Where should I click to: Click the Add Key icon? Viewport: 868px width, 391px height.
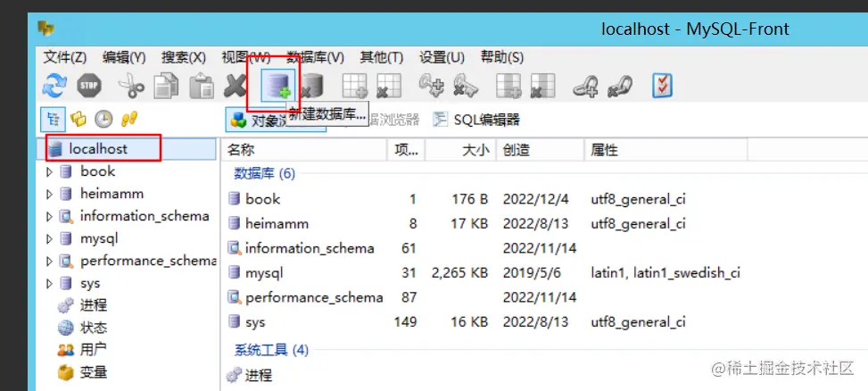432,86
